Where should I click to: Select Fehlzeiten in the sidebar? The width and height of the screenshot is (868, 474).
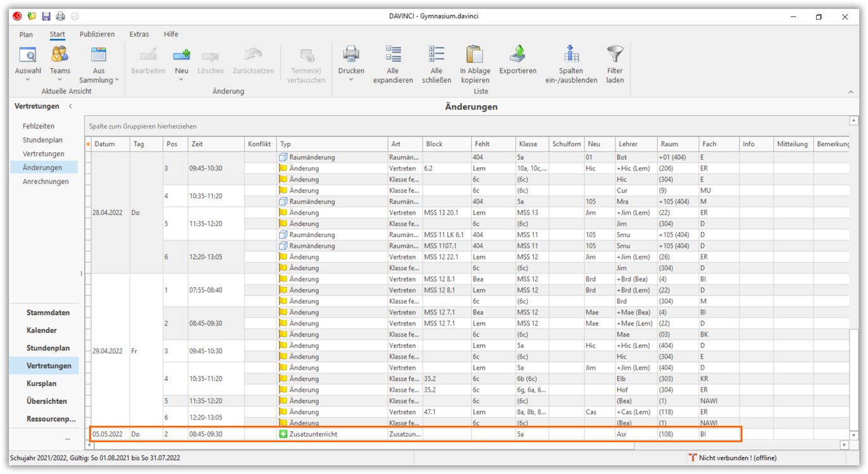39,126
